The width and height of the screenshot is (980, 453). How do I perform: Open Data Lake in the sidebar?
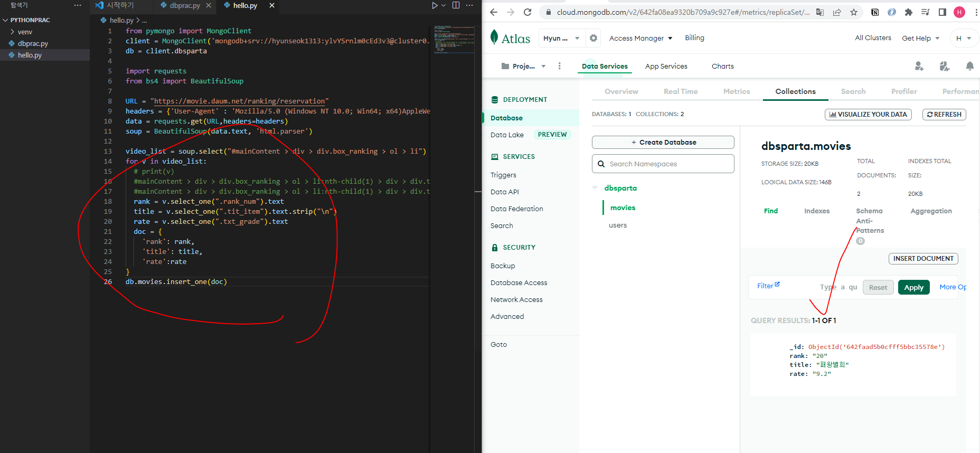[507, 135]
